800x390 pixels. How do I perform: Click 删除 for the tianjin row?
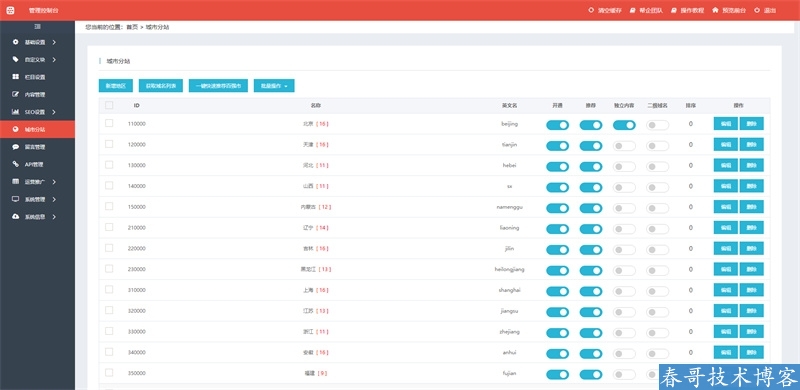[752, 144]
